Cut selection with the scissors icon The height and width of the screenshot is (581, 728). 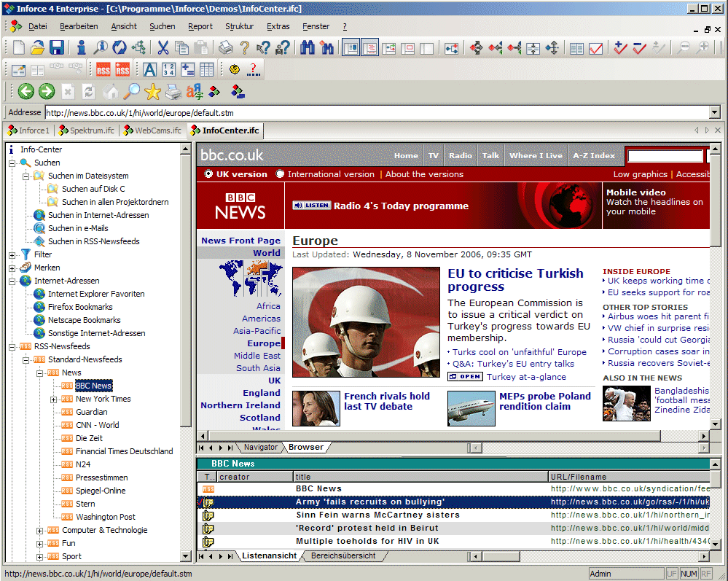pyautogui.click(x=163, y=47)
